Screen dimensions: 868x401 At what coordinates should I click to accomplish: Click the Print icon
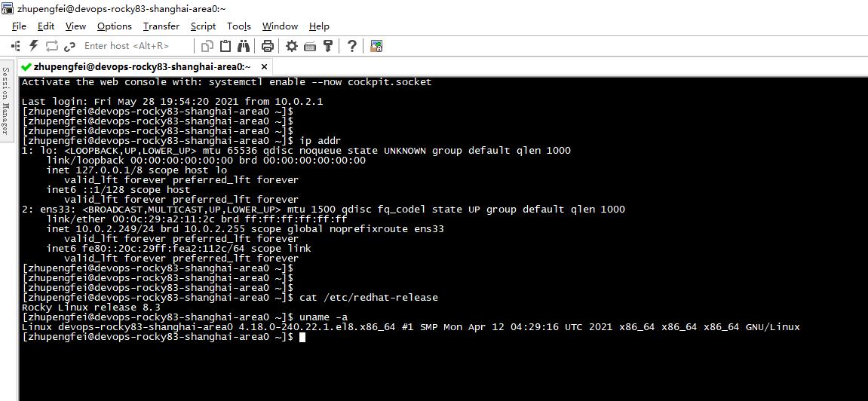(268, 46)
